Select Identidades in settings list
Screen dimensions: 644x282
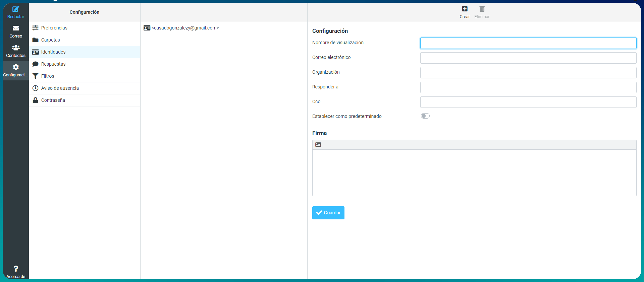point(85,52)
